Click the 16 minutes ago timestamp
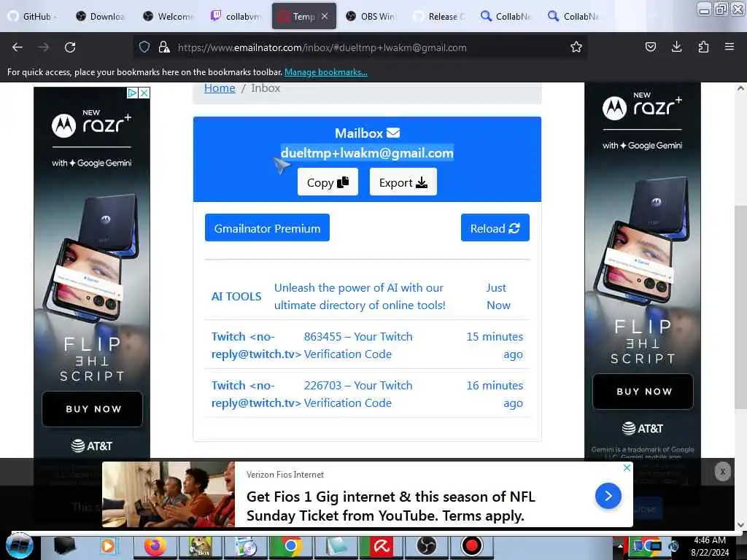 pyautogui.click(x=495, y=394)
